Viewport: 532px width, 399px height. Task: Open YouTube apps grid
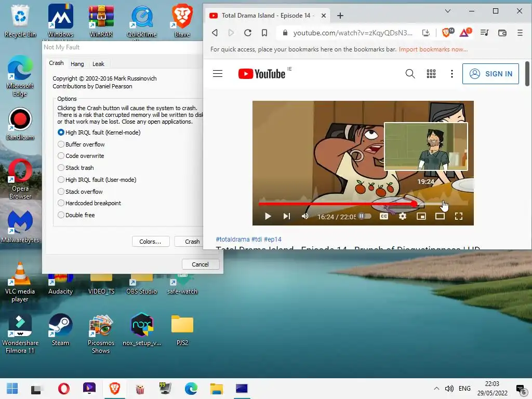pyautogui.click(x=431, y=74)
